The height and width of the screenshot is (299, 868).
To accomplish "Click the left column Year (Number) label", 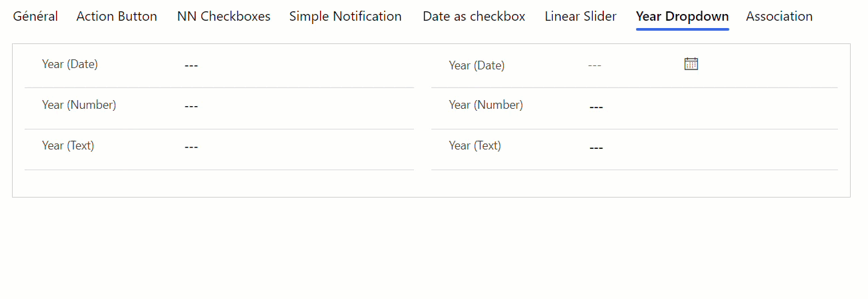I will [79, 105].
